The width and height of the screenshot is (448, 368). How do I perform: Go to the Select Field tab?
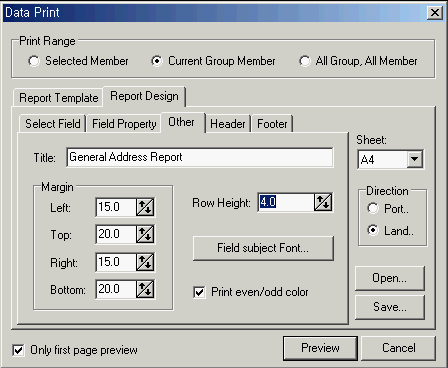click(x=52, y=124)
